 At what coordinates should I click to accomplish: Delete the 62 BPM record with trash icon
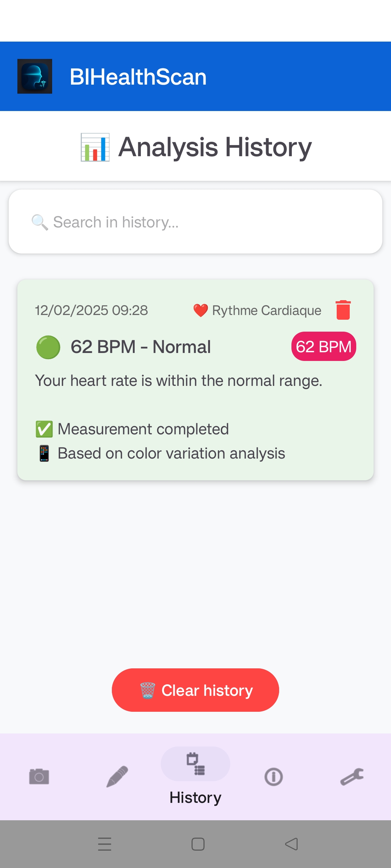[343, 310]
